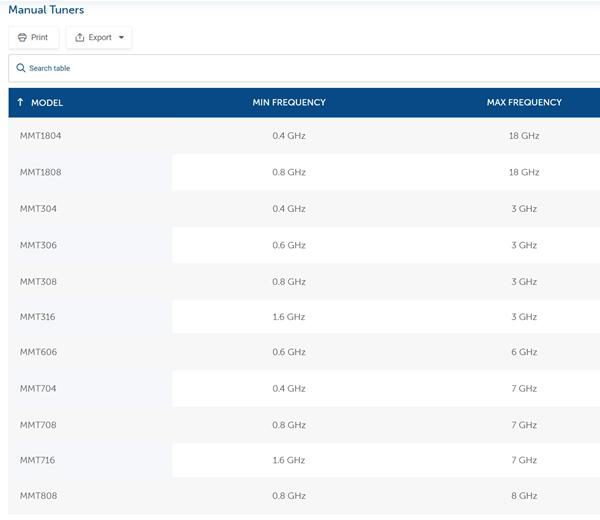Sort by MAX FREQUENCY column header
This screenshot has width=600, height=520.
pyautogui.click(x=524, y=103)
